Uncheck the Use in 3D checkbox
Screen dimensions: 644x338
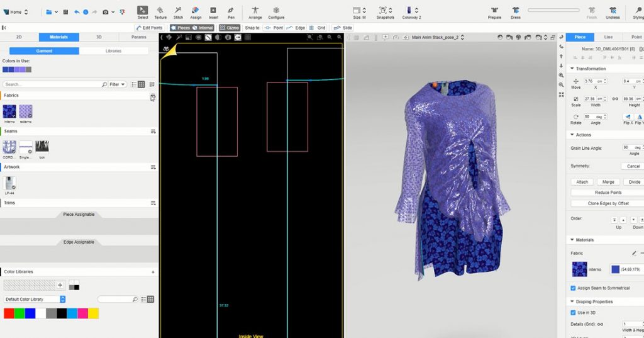(x=573, y=312)
